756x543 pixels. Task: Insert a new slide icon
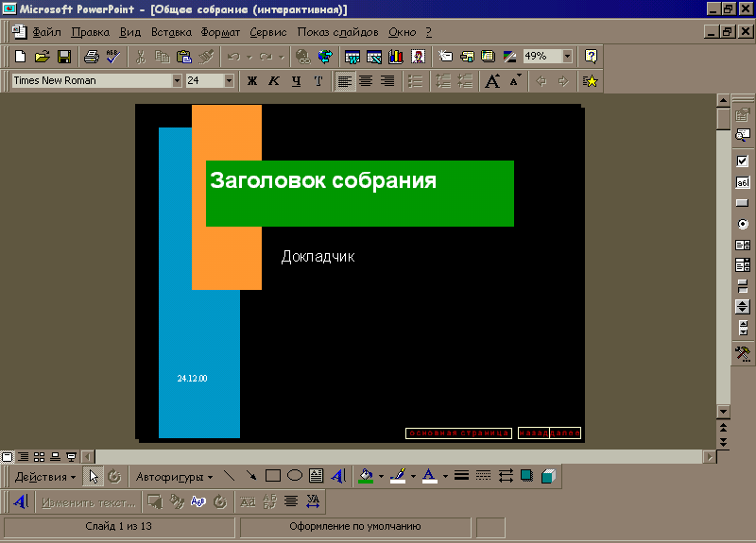445,57
